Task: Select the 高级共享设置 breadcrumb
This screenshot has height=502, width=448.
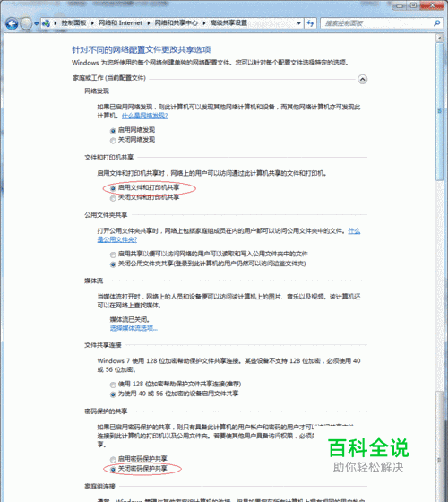Action: 228,23
